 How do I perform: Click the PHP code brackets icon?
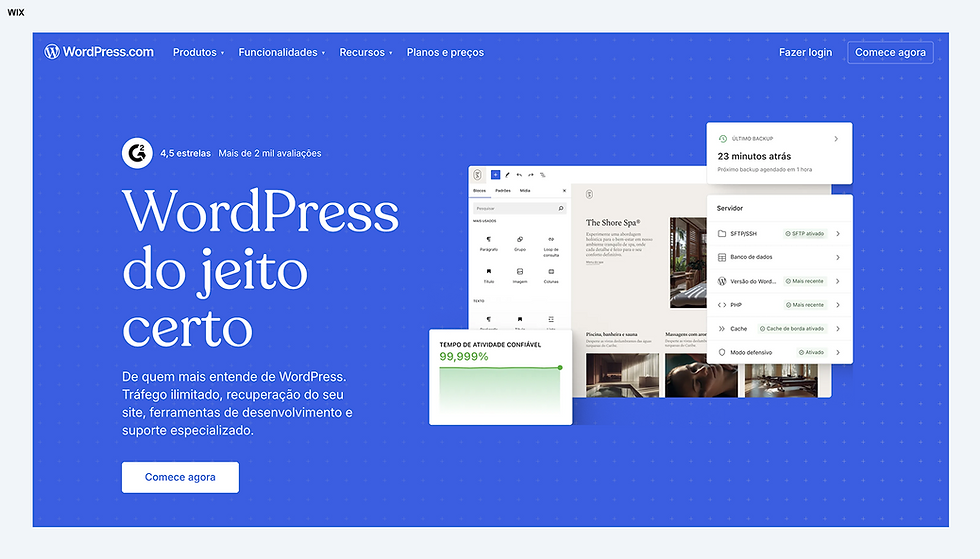tap(722, 305)
